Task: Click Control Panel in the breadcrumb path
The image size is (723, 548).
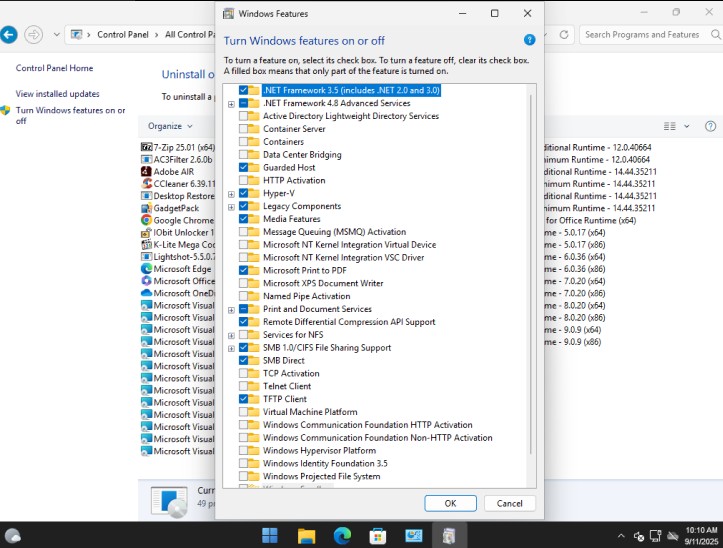Action: 123,35
